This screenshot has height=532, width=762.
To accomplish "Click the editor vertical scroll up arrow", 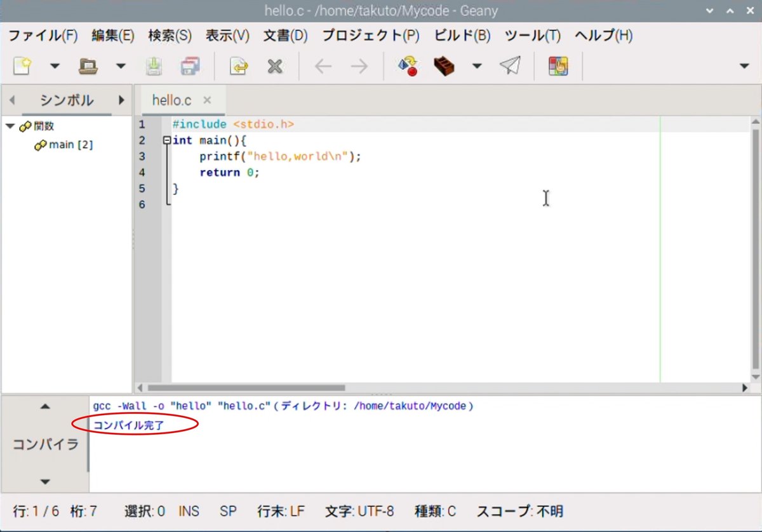I will coord(755,121).
